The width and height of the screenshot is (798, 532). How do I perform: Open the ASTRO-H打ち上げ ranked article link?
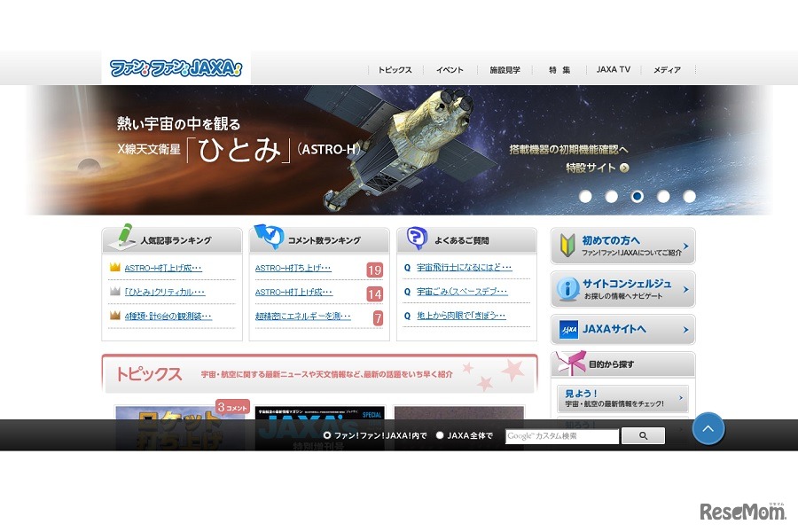(x=164, y=267)
